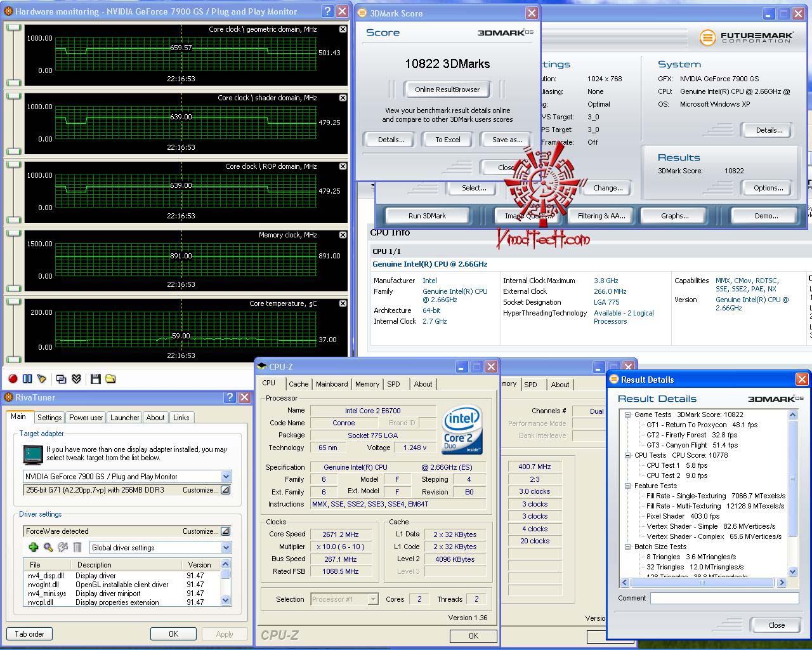
Task: Click the red record button in hardware monitoring toolbar
Action: [13, 379]
